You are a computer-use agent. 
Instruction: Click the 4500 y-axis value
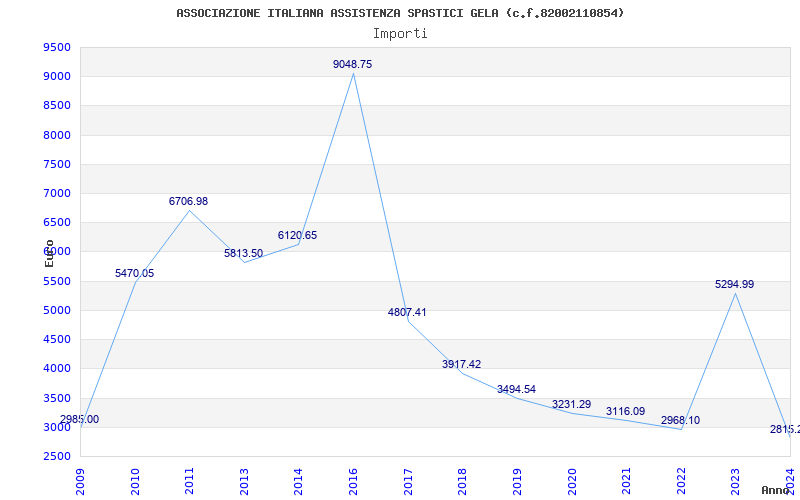tap(57, 339)
